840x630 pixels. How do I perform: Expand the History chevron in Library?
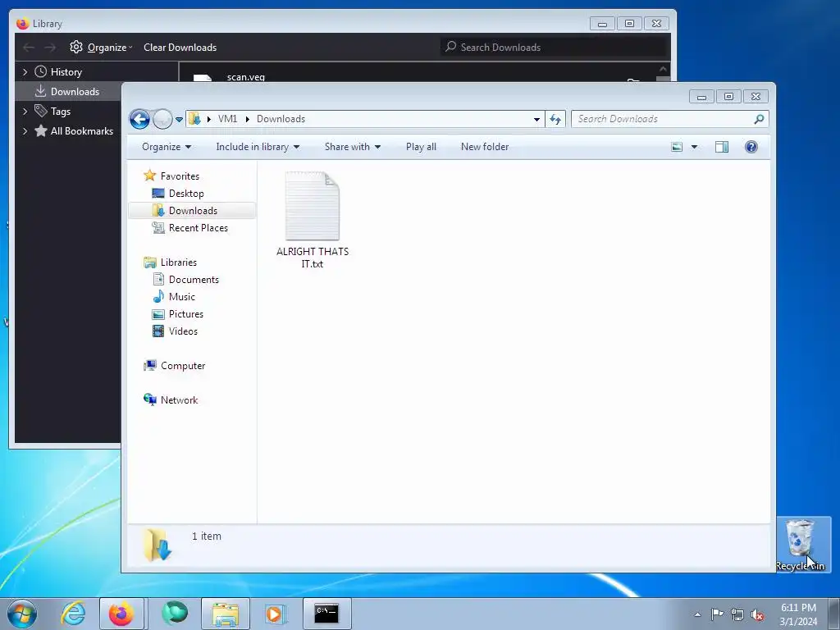click(25, 72)
